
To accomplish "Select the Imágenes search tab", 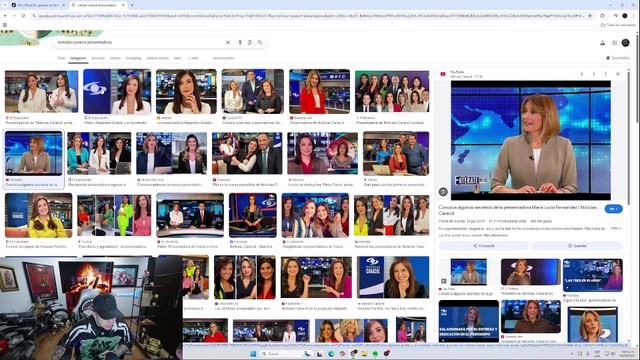I will (x=78, y=58).
